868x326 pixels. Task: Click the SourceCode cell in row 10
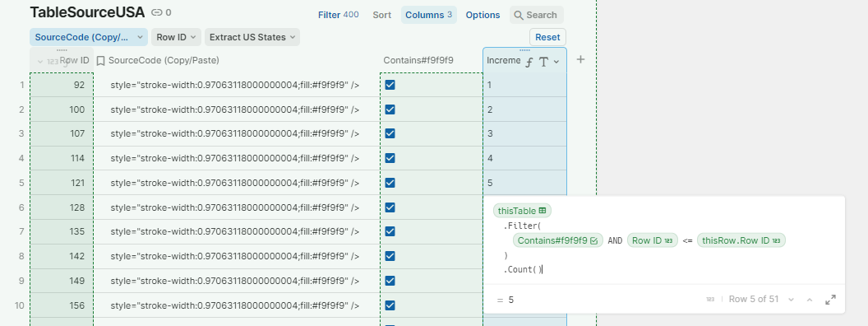pyautogui.click(x=237, y=305)
